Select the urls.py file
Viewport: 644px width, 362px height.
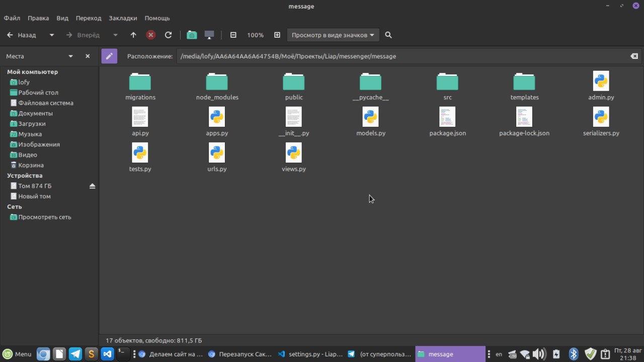tap(217, 158)
